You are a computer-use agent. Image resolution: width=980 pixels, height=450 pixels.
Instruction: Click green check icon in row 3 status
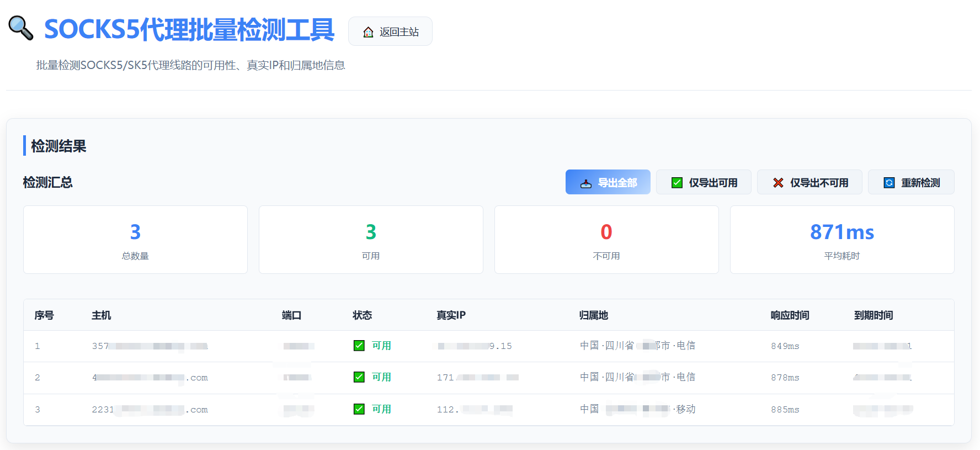tap(359, 409)
